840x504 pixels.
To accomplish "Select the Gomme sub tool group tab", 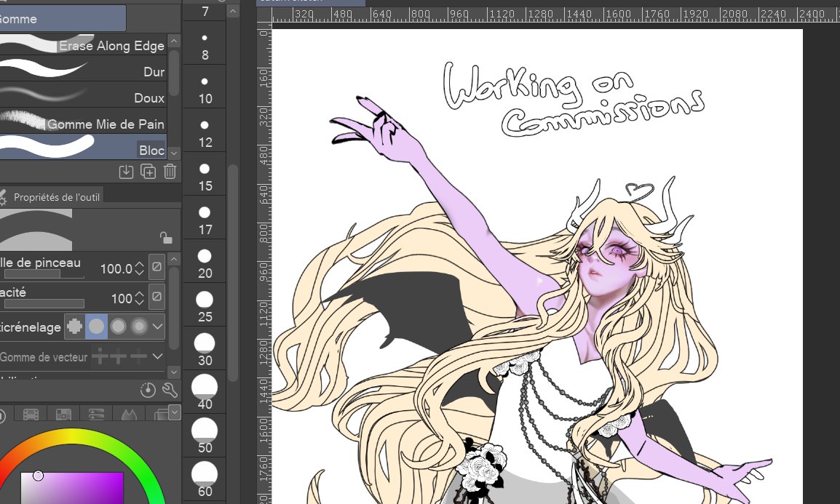I will coord(63,19).
